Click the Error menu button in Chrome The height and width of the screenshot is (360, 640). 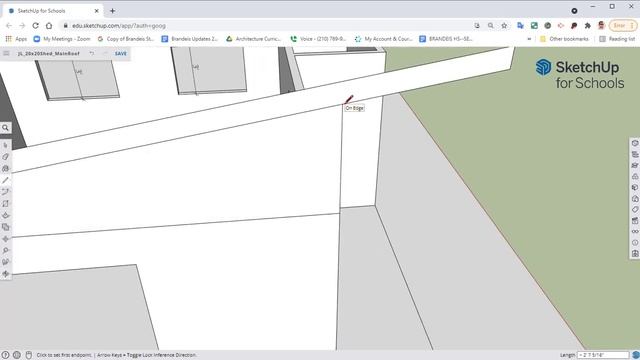[x=623, y=26]
